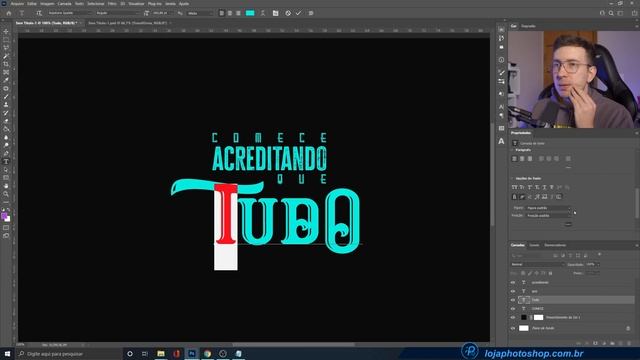Open the Glyphs panel icon
This screenshot has width=640, height=360.
coord(501,141)
